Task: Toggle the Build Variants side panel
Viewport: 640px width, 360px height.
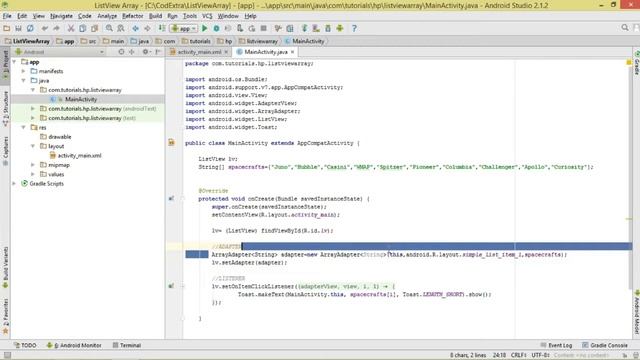Action: [5, 267]
